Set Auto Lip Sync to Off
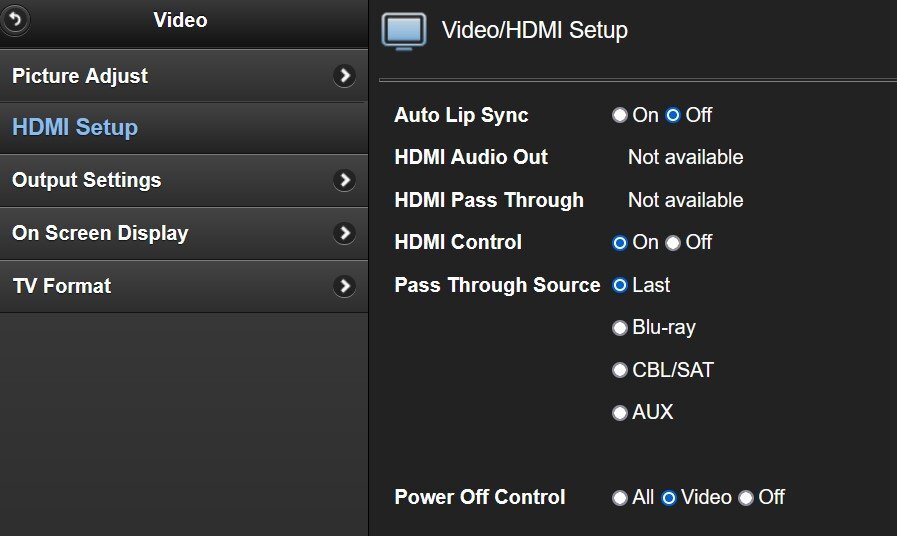 click(673, 116)
